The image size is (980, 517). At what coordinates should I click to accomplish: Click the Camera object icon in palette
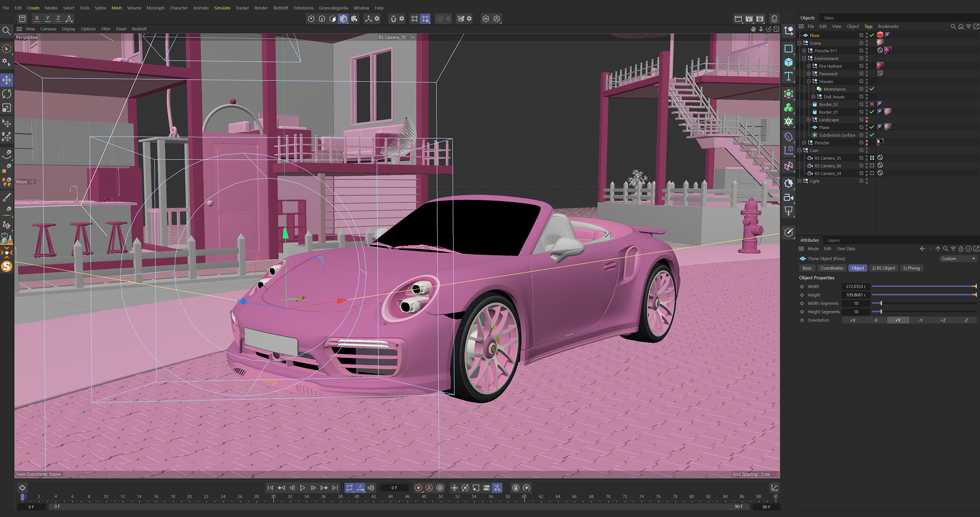tap(789, 197)
